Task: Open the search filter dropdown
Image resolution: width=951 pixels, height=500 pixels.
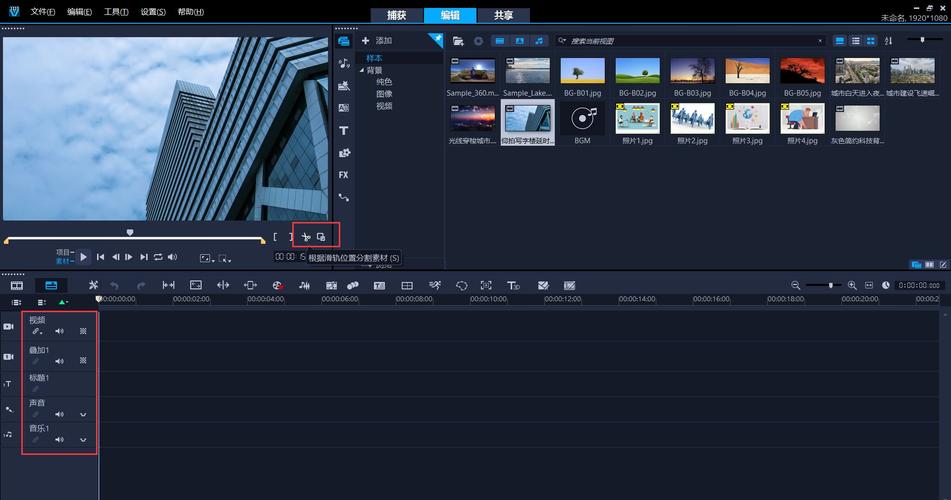Action: pos(562,41)
